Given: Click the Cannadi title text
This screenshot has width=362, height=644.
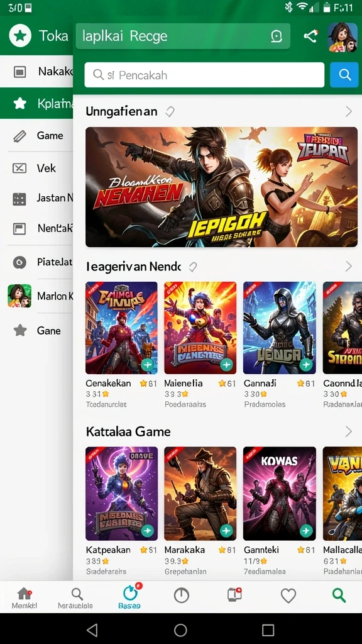Looking at the screenshot, I should pos(260,383).
